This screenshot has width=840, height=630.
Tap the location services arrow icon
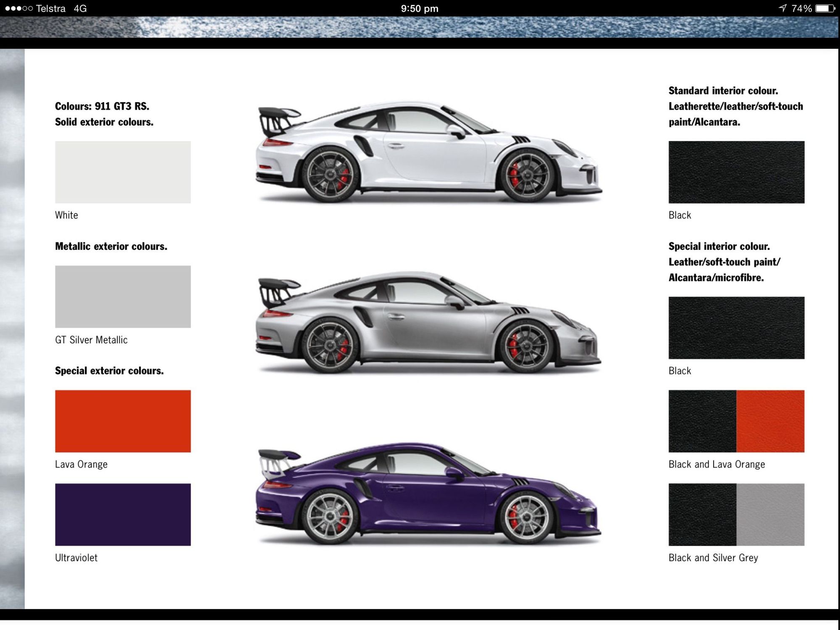coord(782,8)
